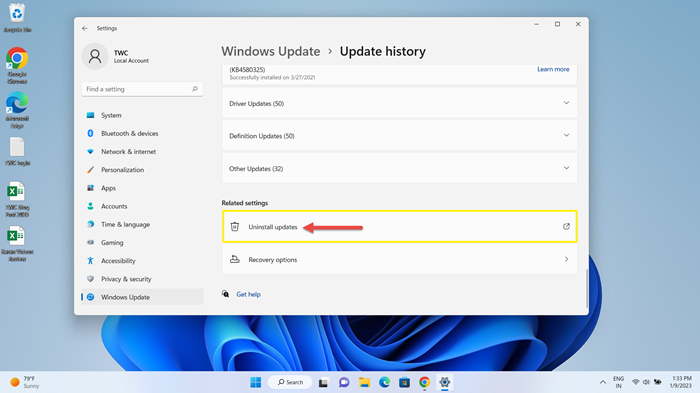
Task: Click the magnifier icon in Find a setting
Action: (x=195, y=89)
